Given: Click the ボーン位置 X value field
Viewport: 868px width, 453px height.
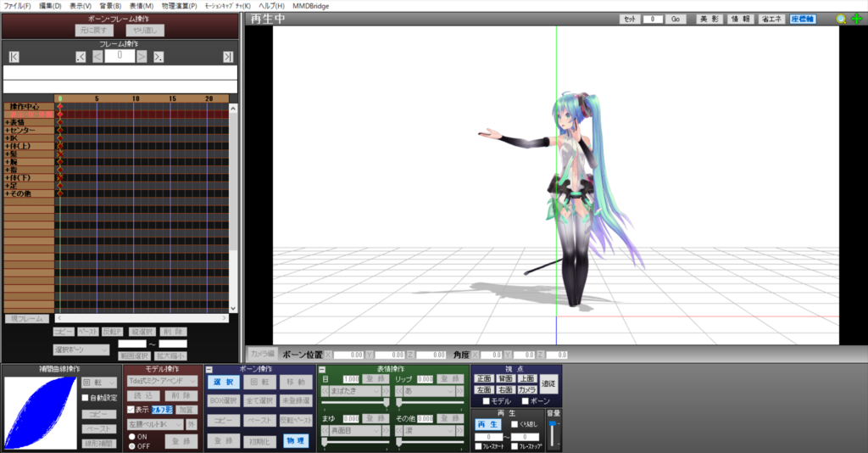Looking at the screenshot, I should tap(348, 355).
